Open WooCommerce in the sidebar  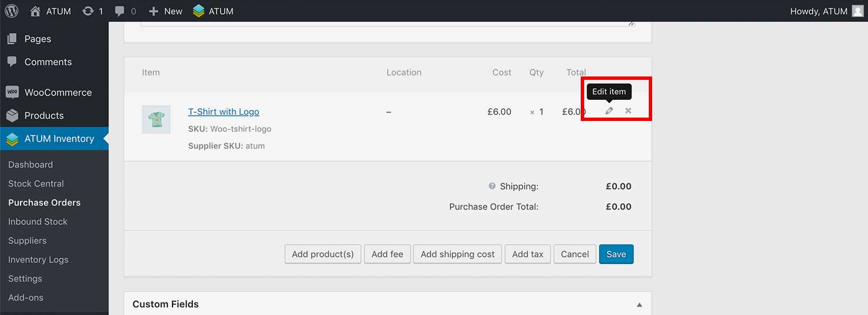pos(58,92)
